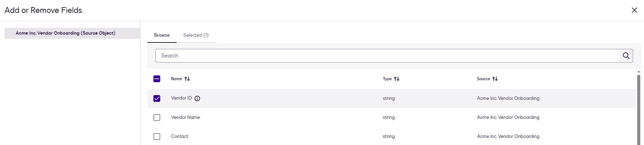Click the scroll-up arrow of the field list
This screenshot has height=145, width=644.
coord(639,72)
